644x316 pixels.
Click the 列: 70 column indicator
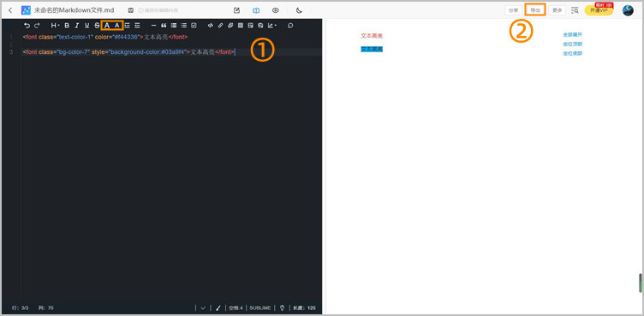(x=46, y=307)
